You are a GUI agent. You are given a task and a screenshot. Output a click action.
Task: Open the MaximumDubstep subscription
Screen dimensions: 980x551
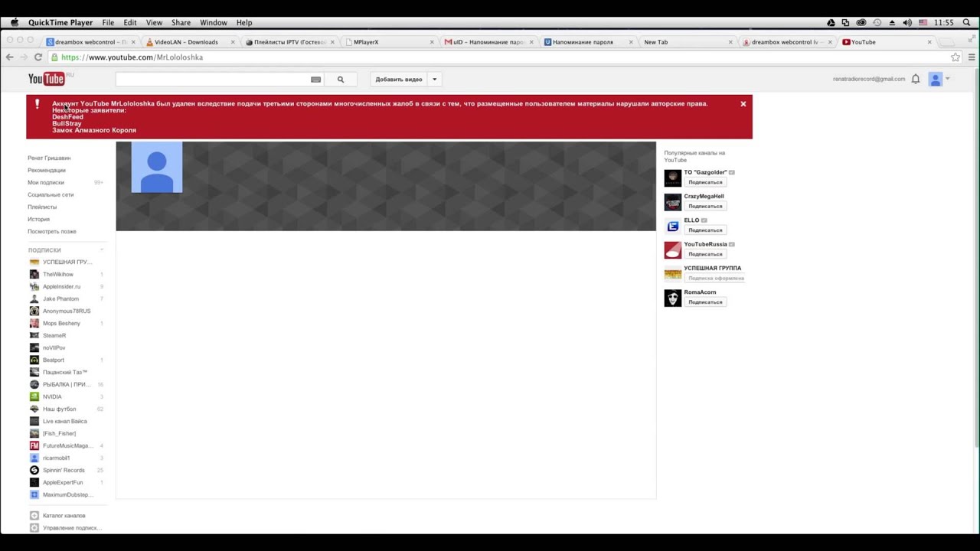(67, 494)
